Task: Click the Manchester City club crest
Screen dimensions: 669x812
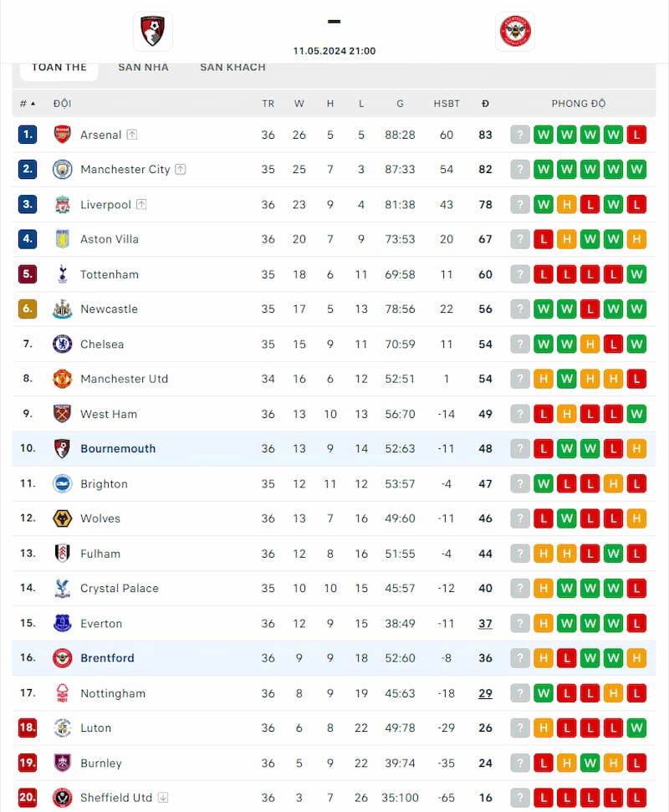Action: pos(63,169)
